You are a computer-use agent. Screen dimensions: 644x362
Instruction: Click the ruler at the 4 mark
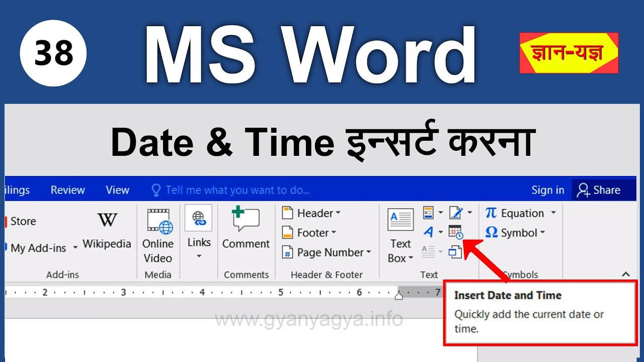point(202,292)
